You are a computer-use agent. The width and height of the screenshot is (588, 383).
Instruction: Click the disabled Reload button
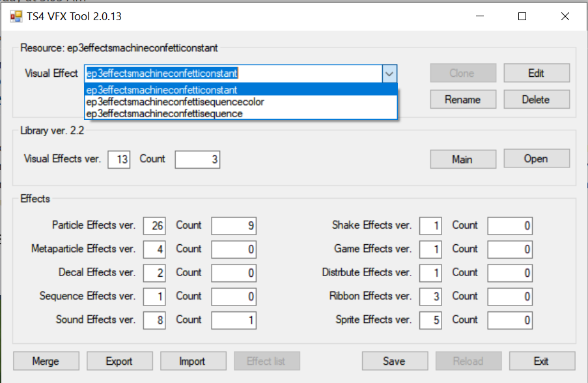[x=468, y=361]
